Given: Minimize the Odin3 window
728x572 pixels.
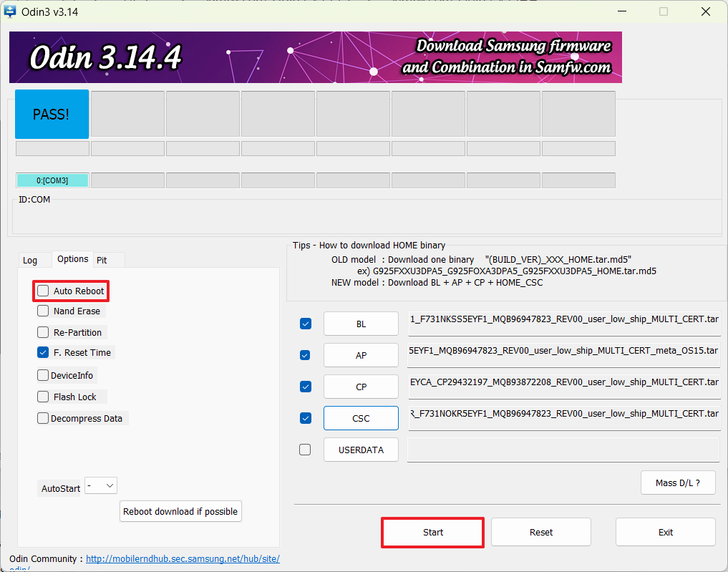Looking at the screenshot, I should point(622,11).
